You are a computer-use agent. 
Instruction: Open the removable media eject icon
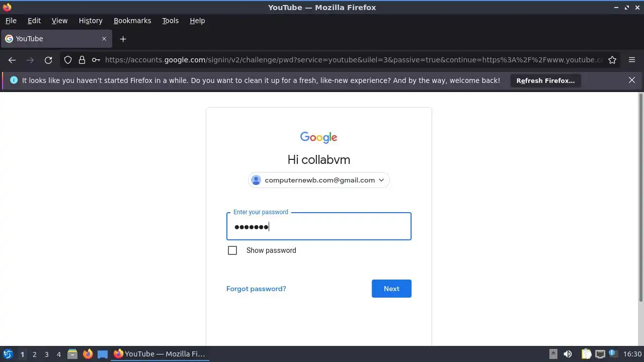coord(553,354)
